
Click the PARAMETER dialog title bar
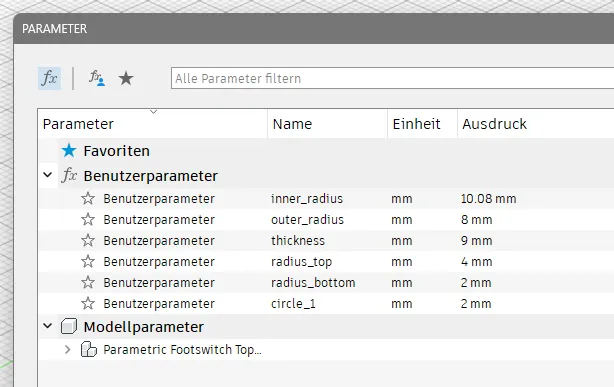314,29
